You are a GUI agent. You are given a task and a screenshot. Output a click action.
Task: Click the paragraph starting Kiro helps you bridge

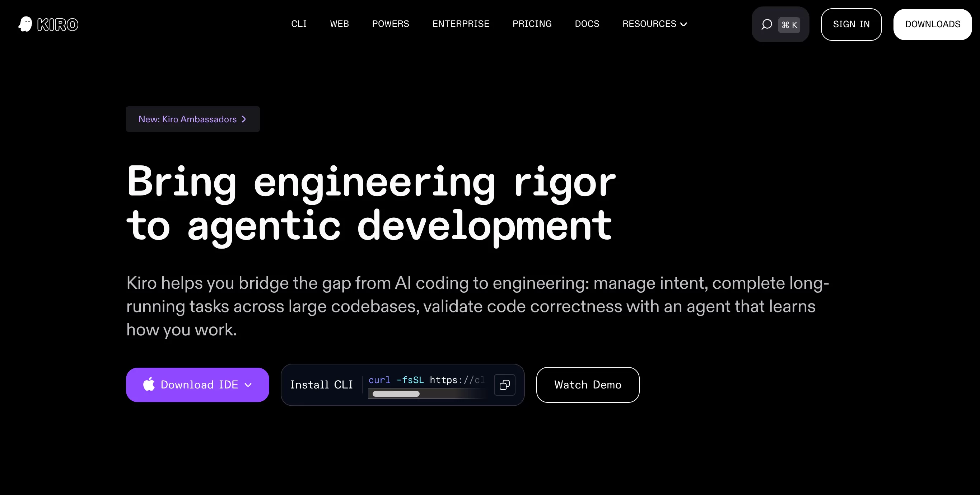(477, 306)
